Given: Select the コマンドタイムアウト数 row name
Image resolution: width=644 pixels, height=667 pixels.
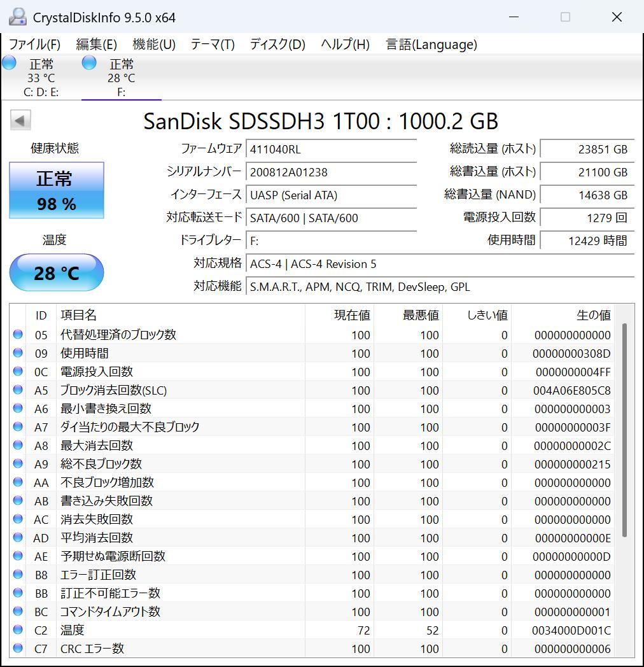Looking at the screenshot, I should [x=110, y=612].
